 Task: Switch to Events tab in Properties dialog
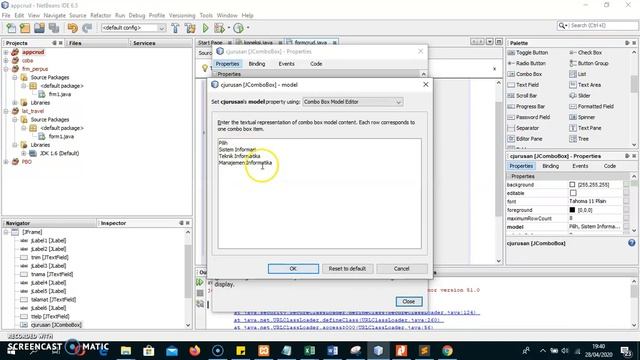(x=286, y=64)
